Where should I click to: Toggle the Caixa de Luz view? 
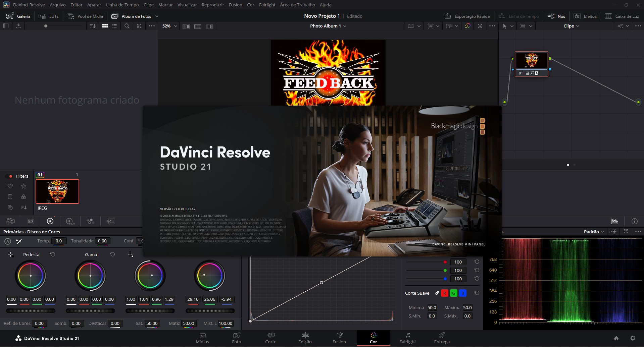(x=622, y=16)
